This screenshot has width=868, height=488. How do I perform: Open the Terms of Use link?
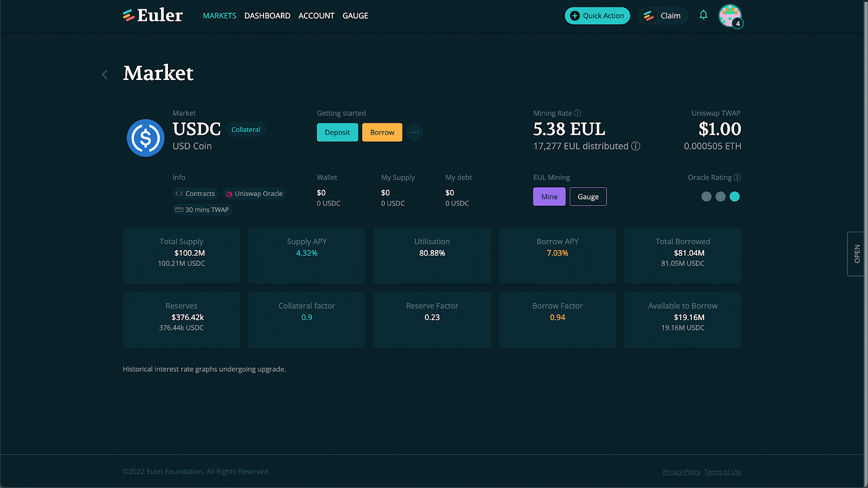coord(723,472)
